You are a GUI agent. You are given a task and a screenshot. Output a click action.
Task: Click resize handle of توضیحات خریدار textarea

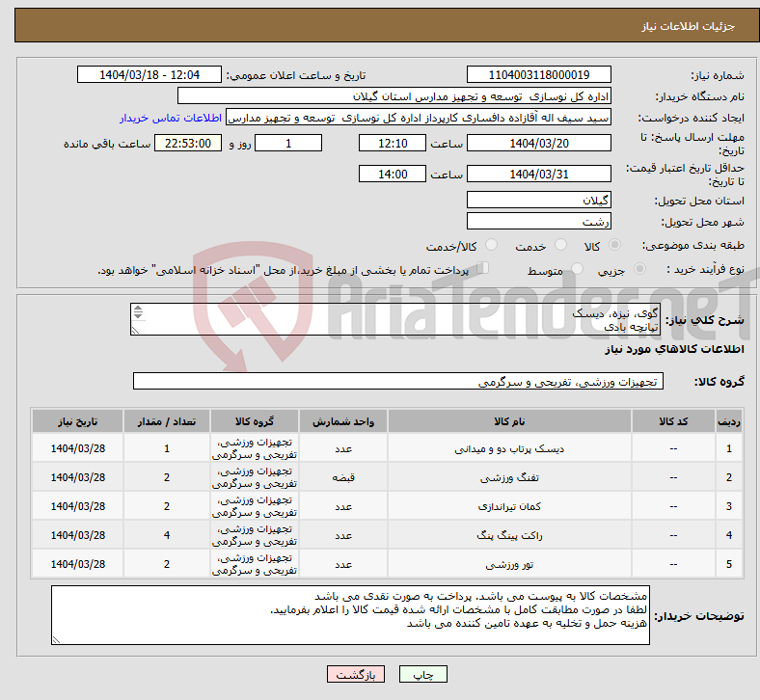(x=56, y=640)
